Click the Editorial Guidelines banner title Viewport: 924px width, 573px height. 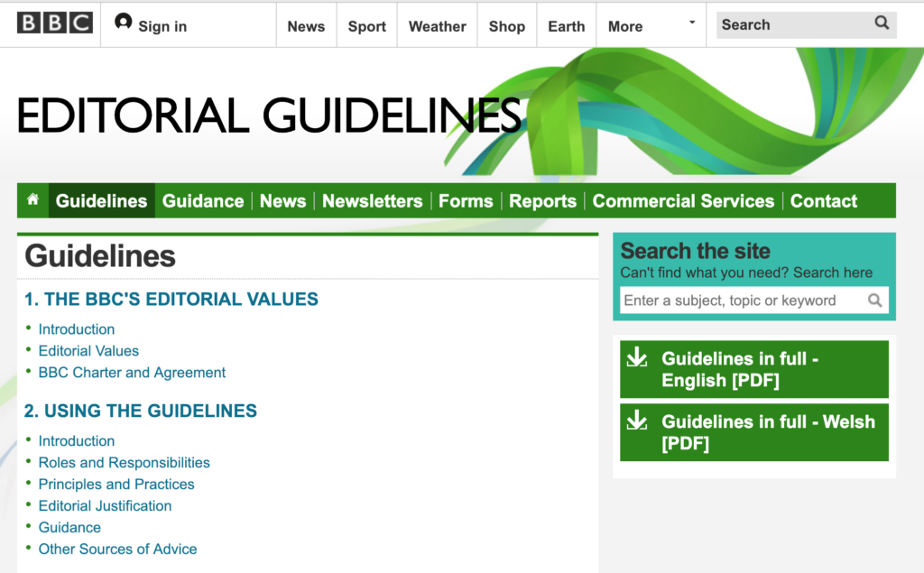point(269,115)
